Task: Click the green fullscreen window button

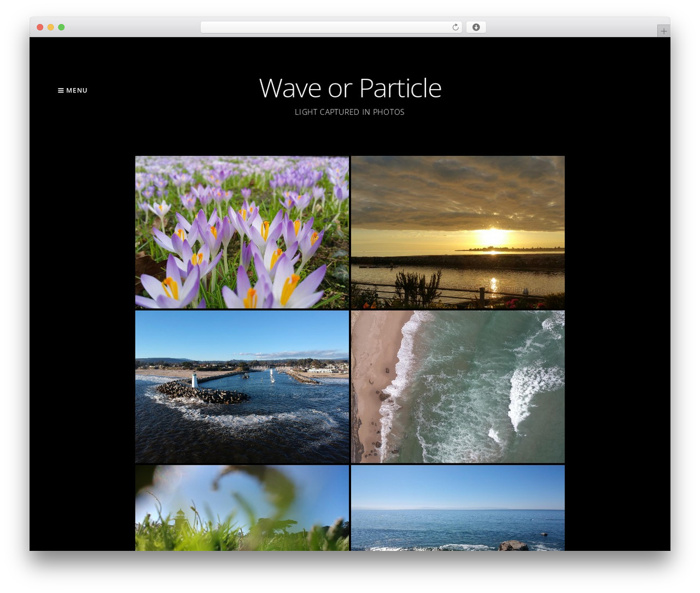Action: [x=61, y=27]
